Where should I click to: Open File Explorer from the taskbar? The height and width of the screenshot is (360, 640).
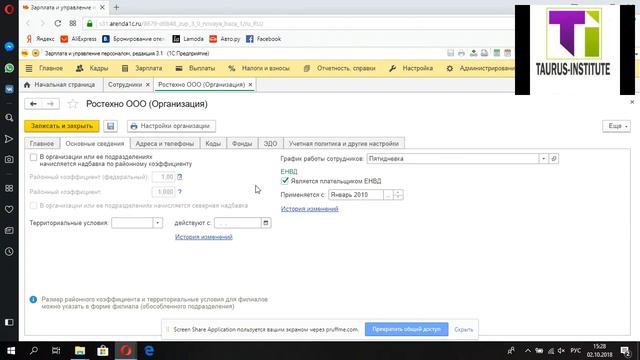(80, 351)
